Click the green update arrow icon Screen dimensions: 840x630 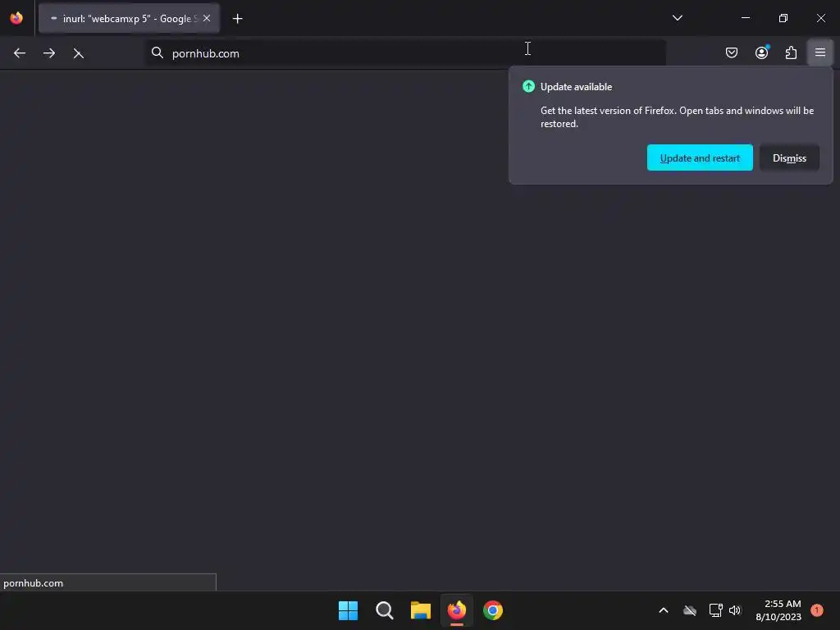click(x=528, y=86)
